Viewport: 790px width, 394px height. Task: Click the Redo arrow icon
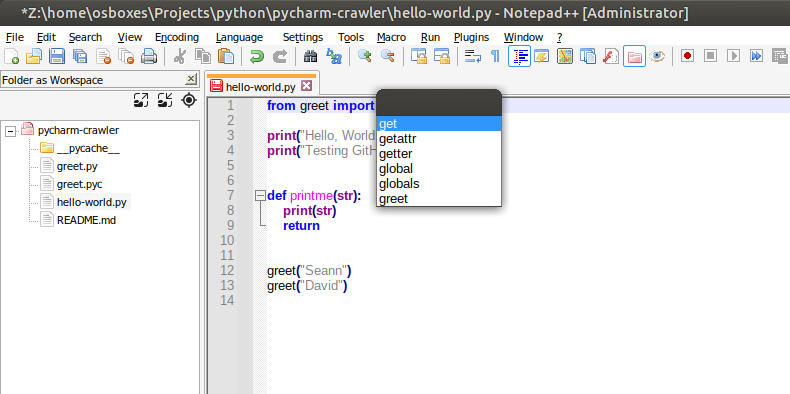coord(280,56)
